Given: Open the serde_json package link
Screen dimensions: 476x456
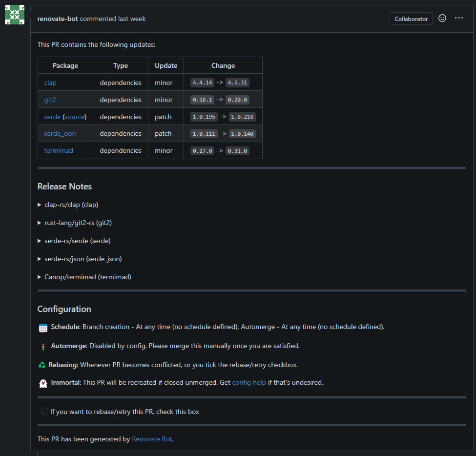Looking at the screenshot, I should pos(60,134).
